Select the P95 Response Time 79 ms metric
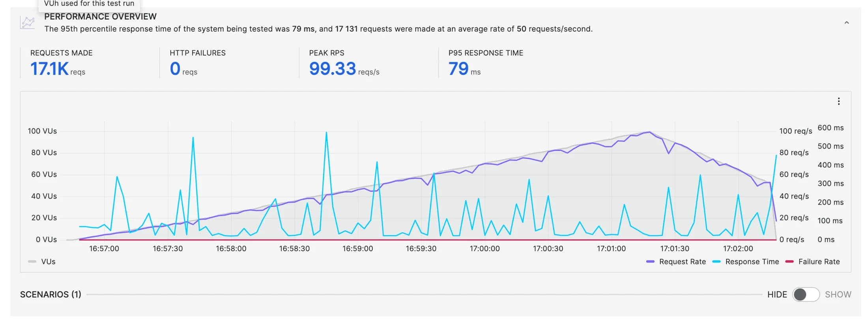The image size is (868, 323). (x=458, y=69)
